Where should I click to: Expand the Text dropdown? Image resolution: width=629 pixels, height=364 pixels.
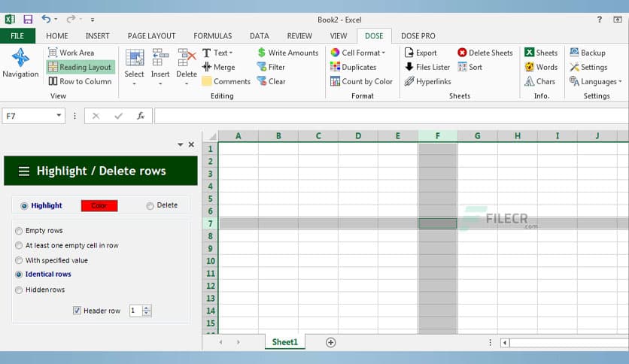point(231,53)
